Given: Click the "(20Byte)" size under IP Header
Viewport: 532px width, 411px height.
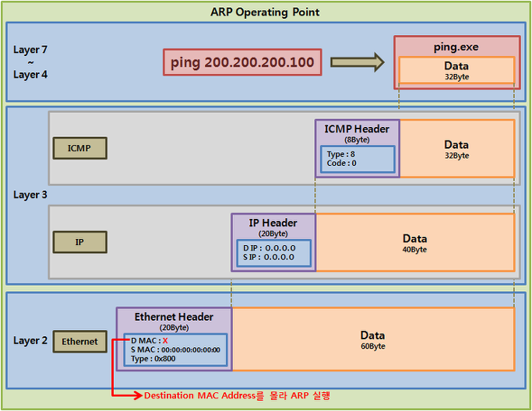Looking at the screenshot, I should pyautogui.click(x=273, y=234).
